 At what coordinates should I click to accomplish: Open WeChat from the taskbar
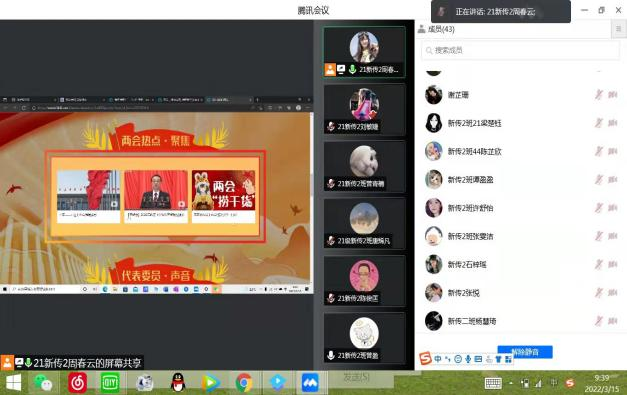[x=43, y=383]
